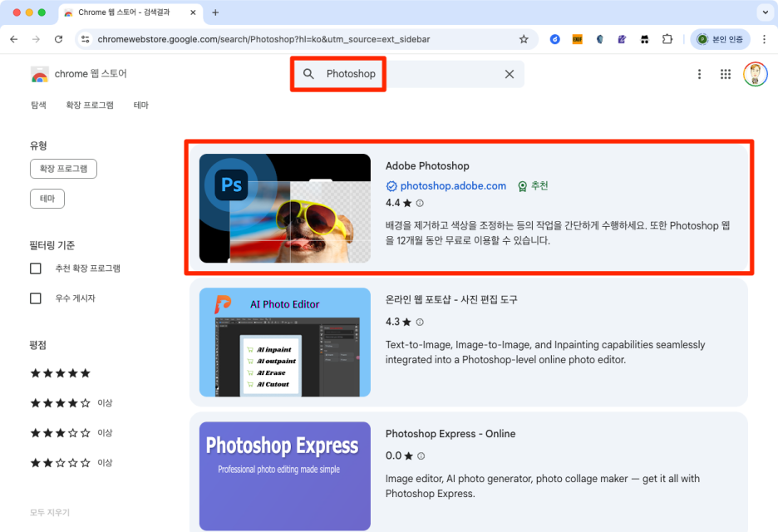Open the Google account avatar
This screenshot has width=778, height=532.
click(756, 74)
